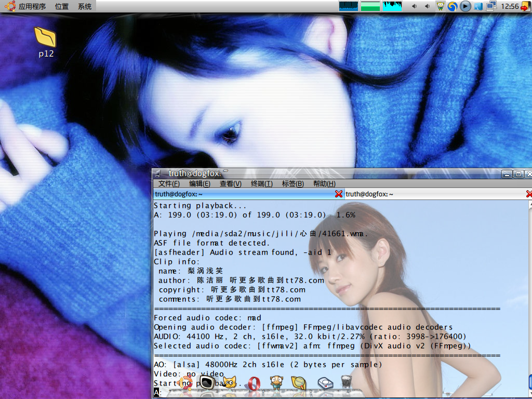Screen dimensions: 532x399
Task: Click the text 'name: 梨涡浅笑' in terminal
Action: (191, 271)
